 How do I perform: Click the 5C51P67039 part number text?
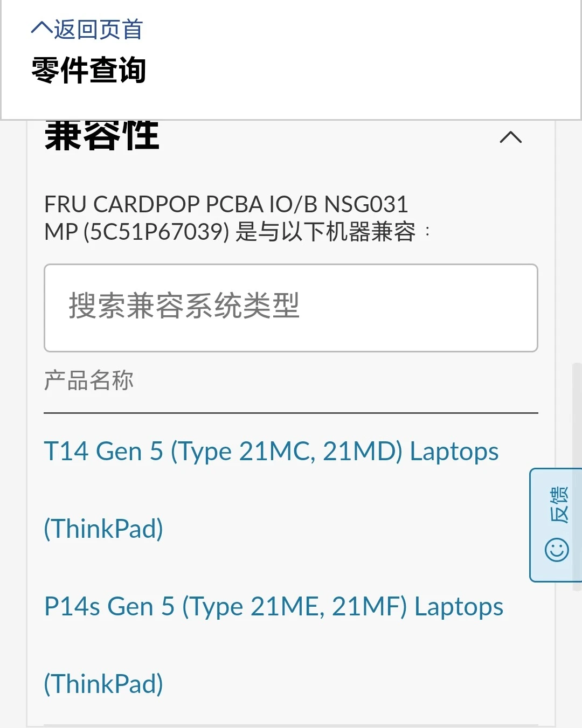pyautogui.click(x=156, y=232)
